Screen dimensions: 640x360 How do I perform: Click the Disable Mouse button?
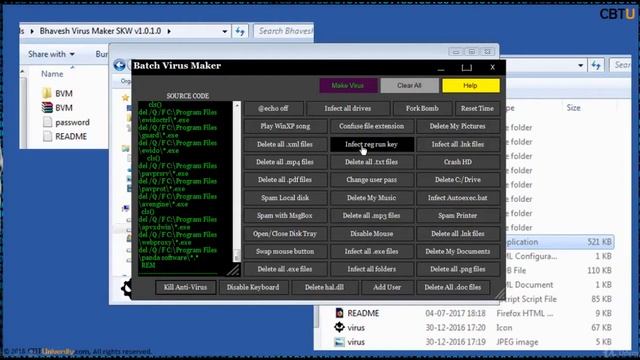tap(371, 233)
